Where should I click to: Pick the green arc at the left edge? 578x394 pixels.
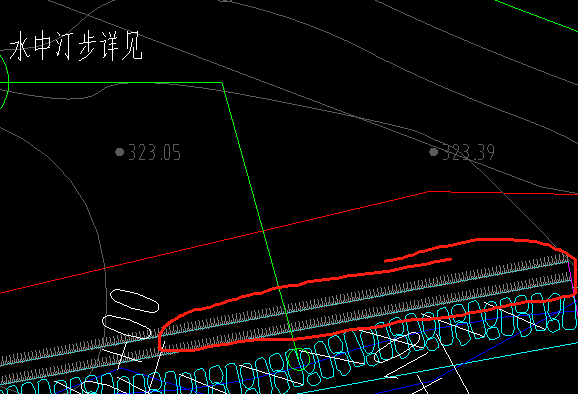(x=5, y=83)
